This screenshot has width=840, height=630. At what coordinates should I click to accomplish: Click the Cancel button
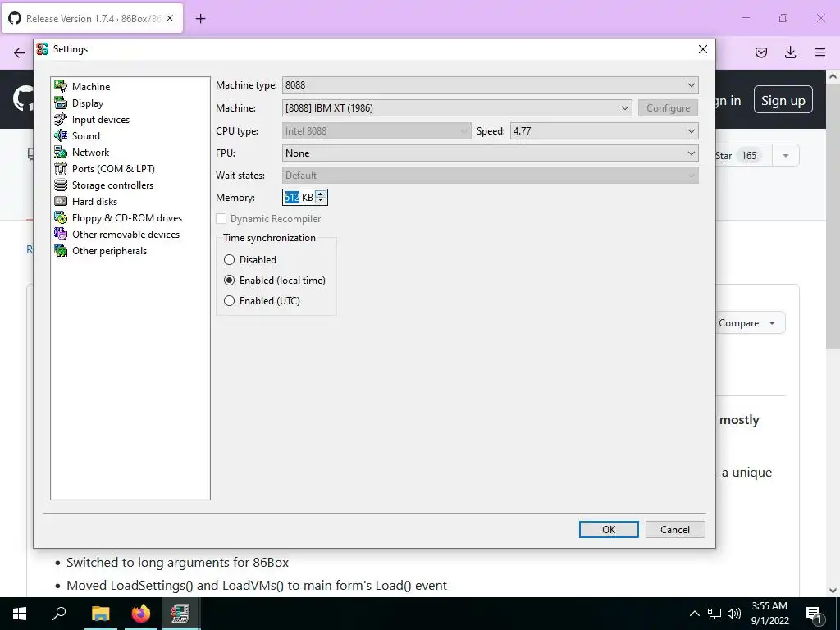pos(675,529)
